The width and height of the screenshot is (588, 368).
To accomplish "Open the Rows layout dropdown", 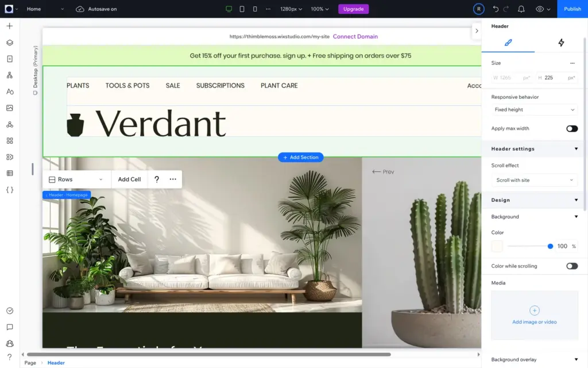I will pyautogui.click(x=76, y=179).
